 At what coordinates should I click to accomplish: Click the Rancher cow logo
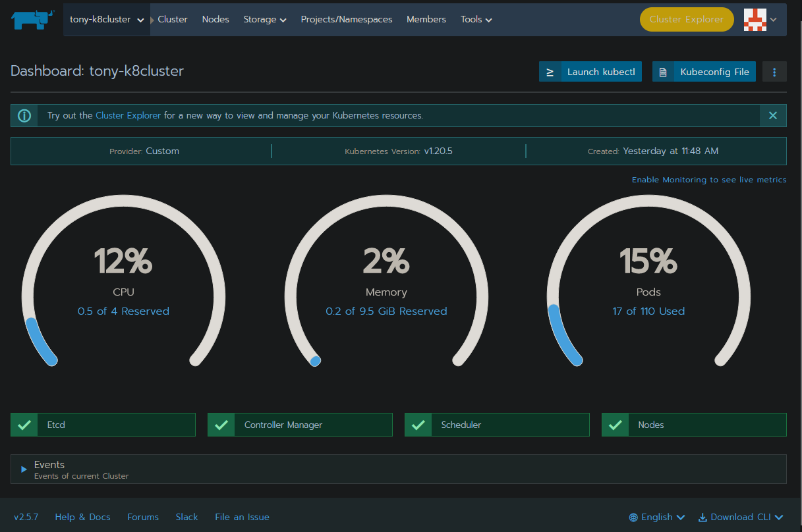tap(32, 19)
